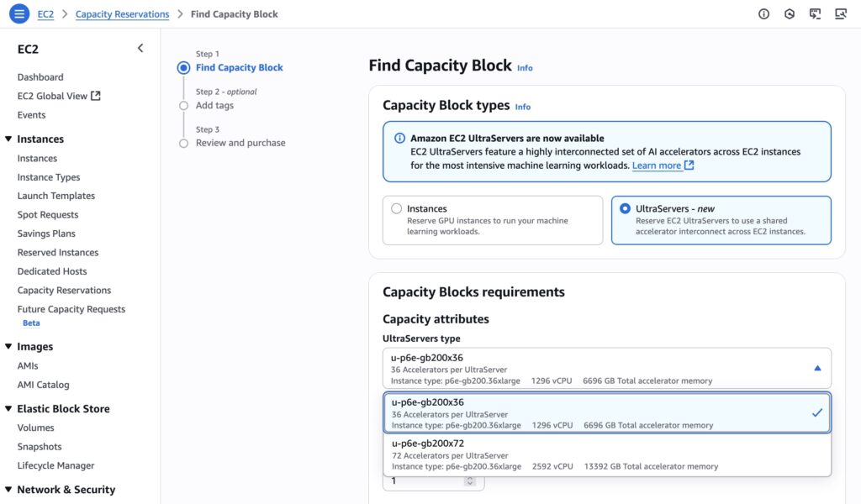Click the hexagon icon in top bar
This screenshot has width=861, height=504.
coord(789,14)
